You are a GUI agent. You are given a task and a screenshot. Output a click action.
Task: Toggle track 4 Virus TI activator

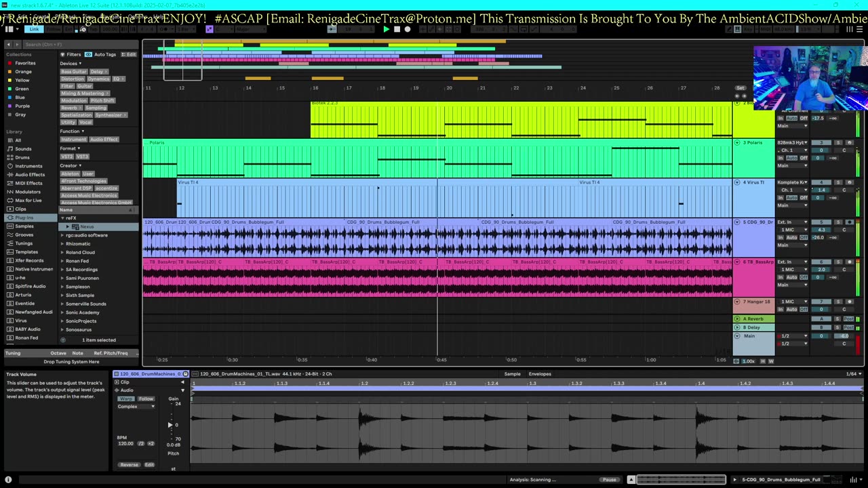coord(821,182)
